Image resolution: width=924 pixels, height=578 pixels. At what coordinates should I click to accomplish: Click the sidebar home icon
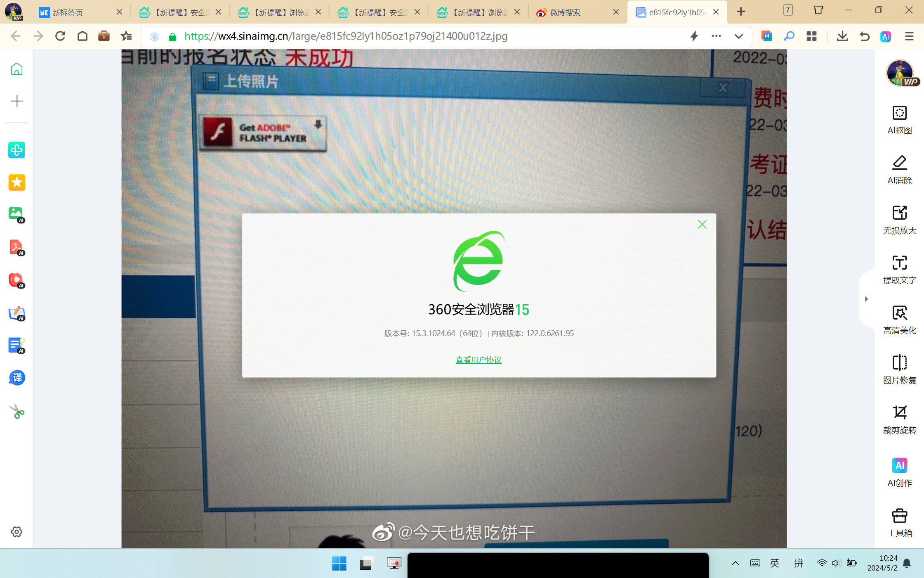tap(16, 69)
